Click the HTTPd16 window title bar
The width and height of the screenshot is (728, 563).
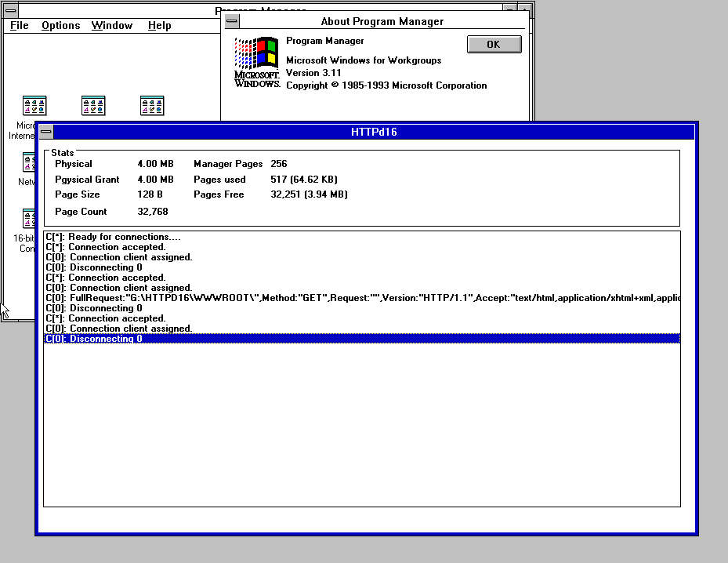(x=374, y=132)
